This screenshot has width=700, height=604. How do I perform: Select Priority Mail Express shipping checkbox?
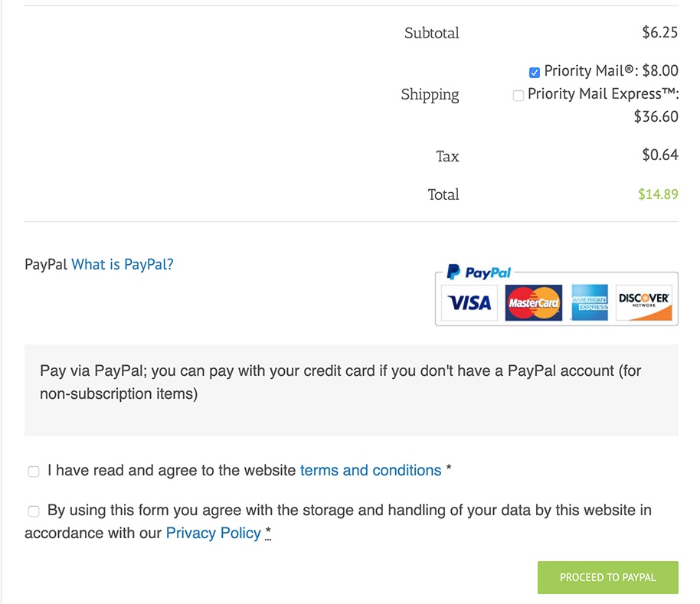coord(518,96)
